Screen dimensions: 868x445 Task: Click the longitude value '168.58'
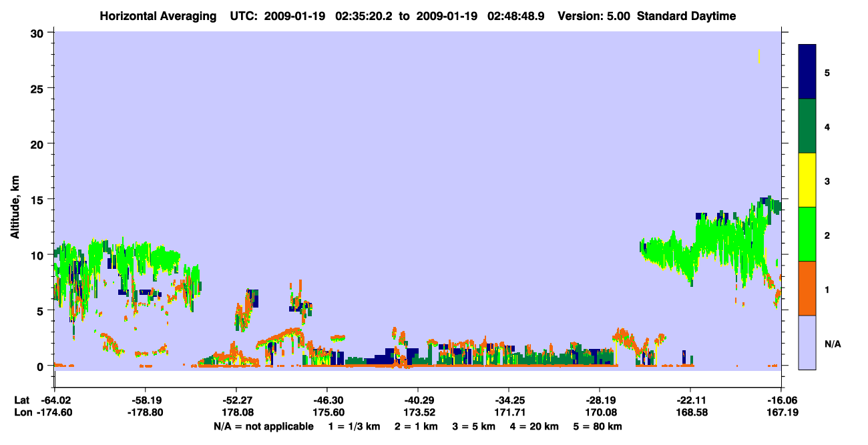pyautogui.click(x=690, y=413)
